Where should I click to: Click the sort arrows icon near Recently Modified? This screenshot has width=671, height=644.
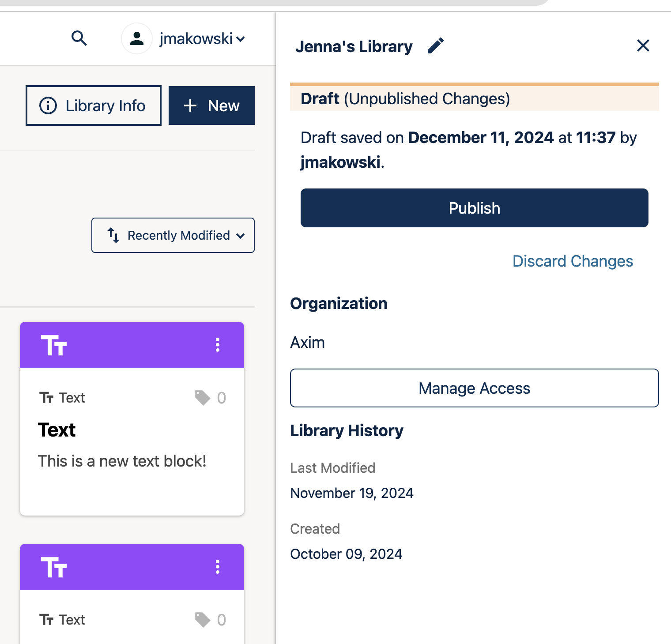(113, 235)
